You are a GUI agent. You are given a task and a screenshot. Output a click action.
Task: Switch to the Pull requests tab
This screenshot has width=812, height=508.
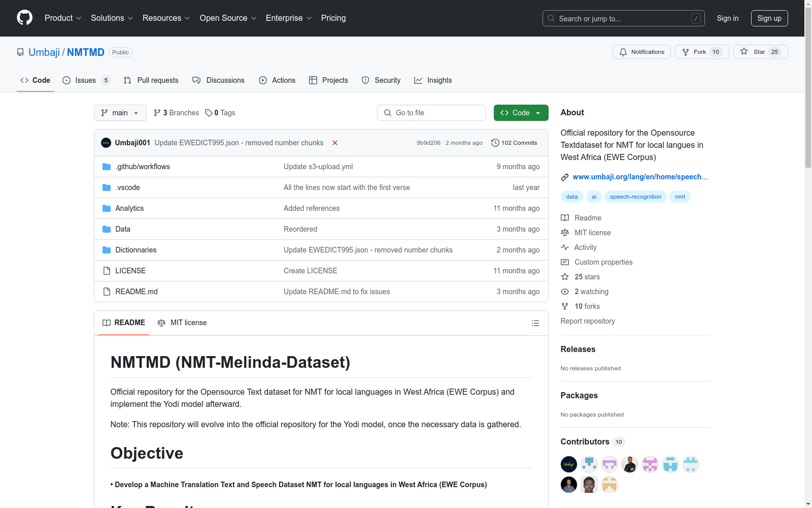tap(151, 80)
